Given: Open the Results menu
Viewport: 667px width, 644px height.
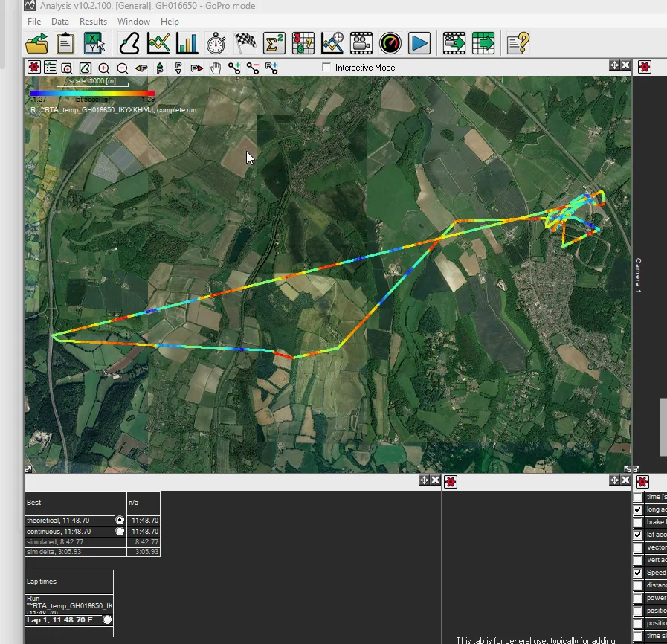Looking at the screenshot, I should (93, 22).
